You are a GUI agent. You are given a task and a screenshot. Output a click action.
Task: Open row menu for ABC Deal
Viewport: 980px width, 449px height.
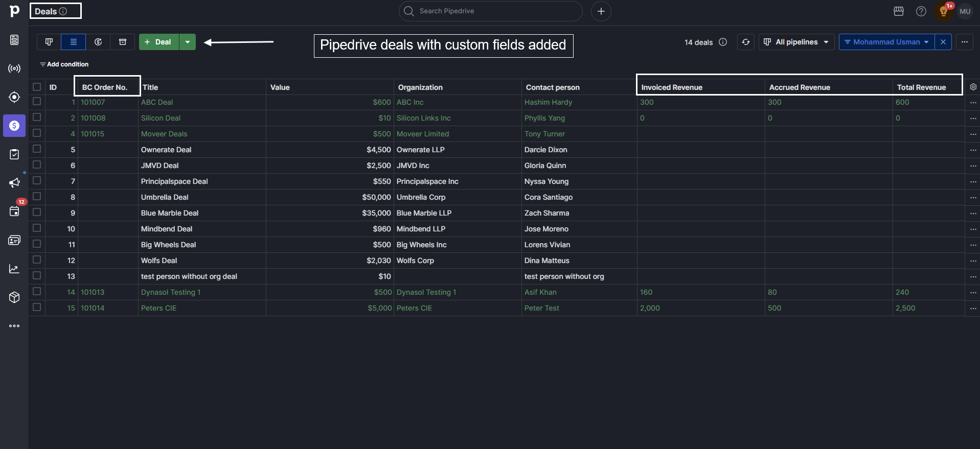[x=973, y=103]
